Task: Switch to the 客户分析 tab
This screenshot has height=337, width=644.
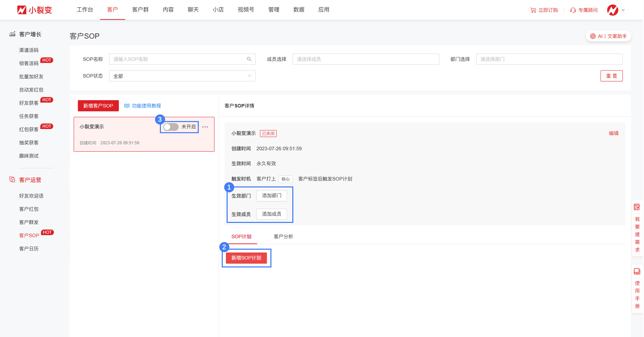Action: tap(283, 236)
